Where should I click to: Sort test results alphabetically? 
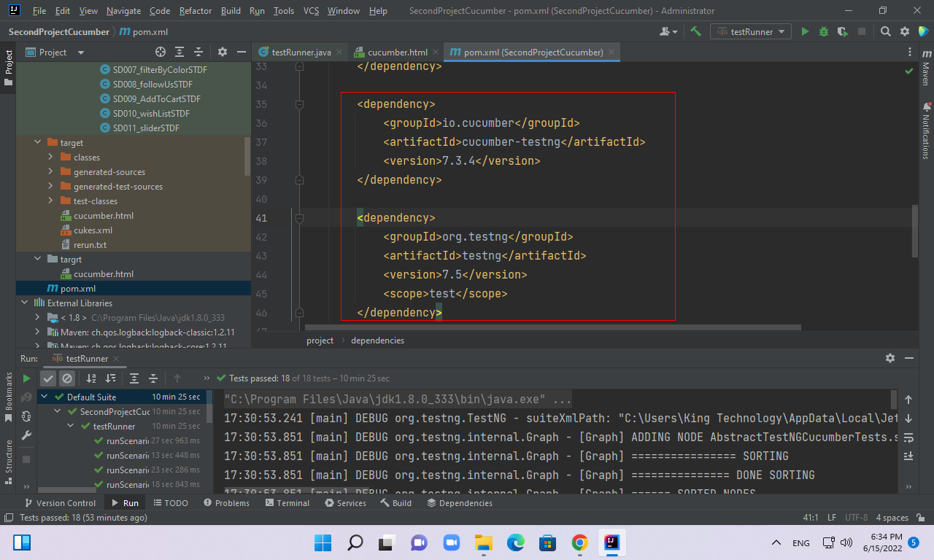[x=91, y=378]
